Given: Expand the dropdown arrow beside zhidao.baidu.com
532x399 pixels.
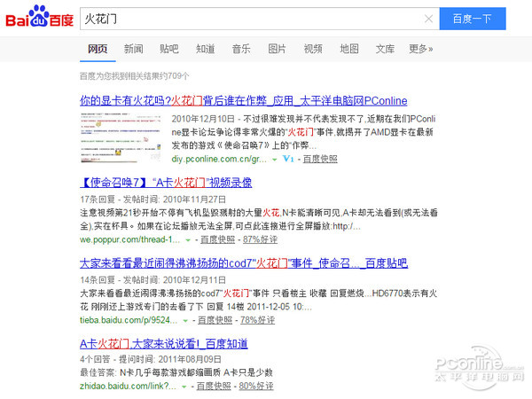Looking at the screenshot, I should coord(184,387).
